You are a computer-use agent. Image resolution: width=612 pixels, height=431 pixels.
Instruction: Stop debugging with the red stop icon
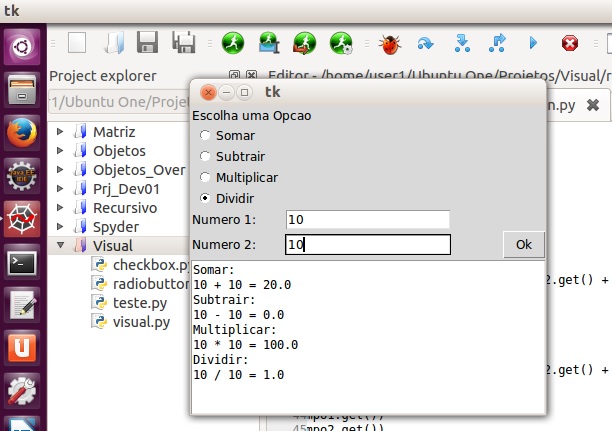click(570, 43)
